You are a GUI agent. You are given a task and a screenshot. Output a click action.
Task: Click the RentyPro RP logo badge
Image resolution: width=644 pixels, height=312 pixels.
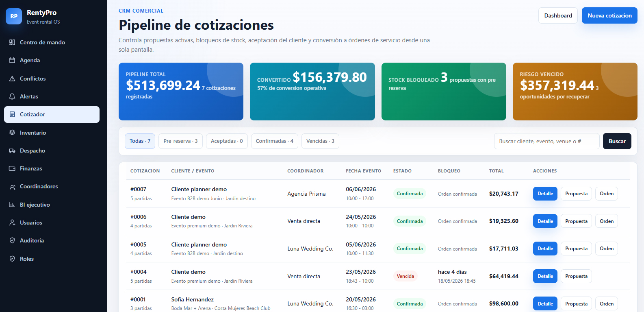tap(14, 16)
